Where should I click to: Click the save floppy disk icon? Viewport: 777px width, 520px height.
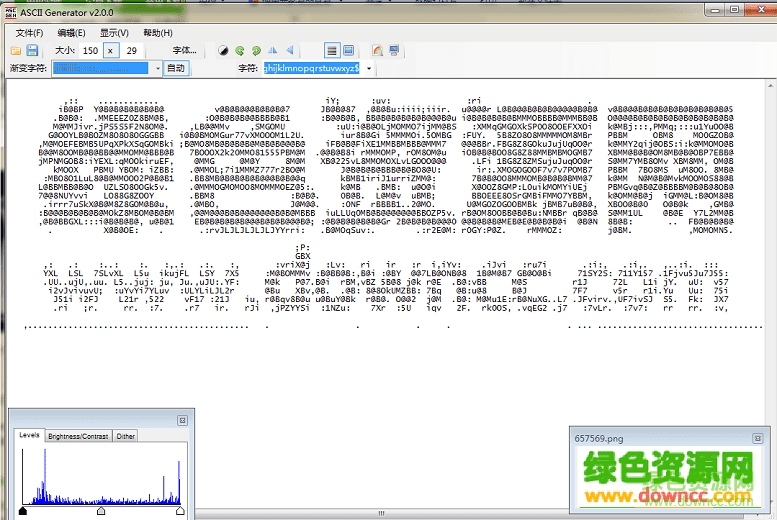click(x=32, y=50)
